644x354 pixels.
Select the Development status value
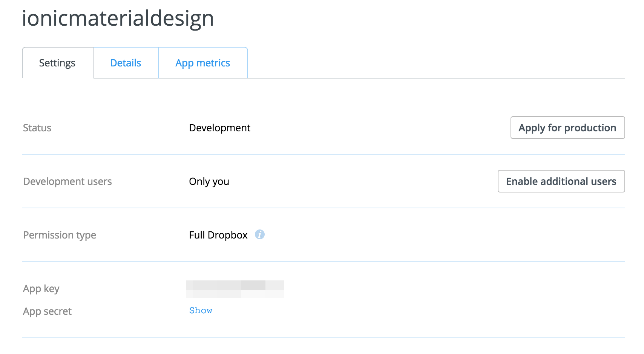point(219,128)
